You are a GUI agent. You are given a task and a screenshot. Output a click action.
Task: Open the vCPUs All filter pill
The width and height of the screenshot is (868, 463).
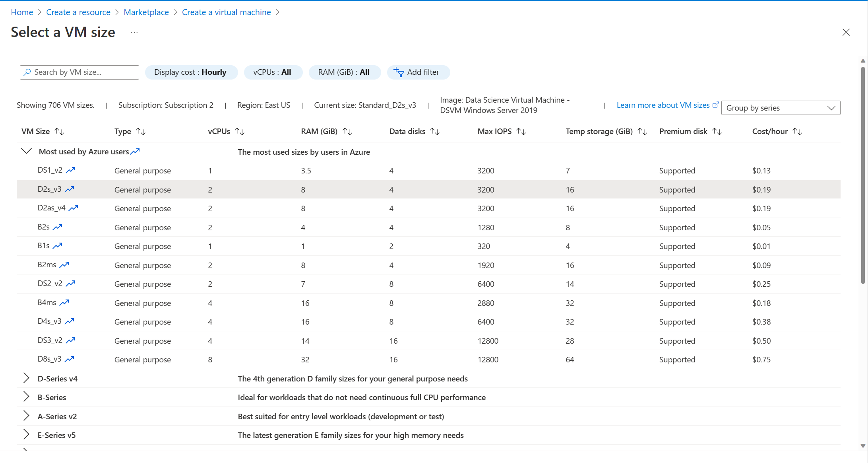(273, 72)
